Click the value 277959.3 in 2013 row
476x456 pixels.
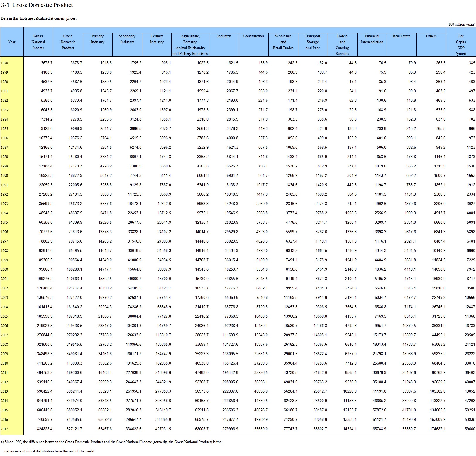click(163, 391)
